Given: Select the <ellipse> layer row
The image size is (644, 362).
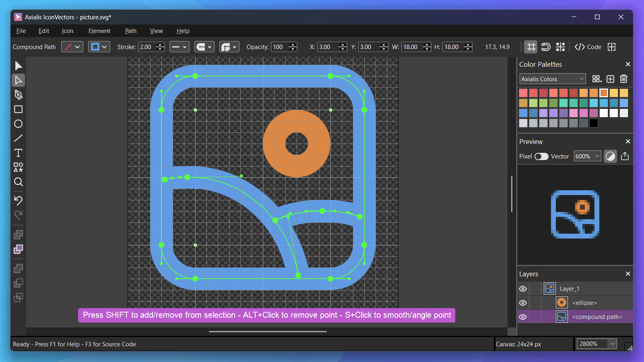Looking at the screenshot, I should point(575,303).
